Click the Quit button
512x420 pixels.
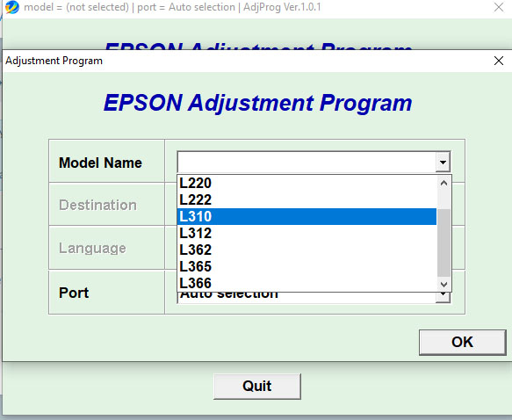point(257,386)
